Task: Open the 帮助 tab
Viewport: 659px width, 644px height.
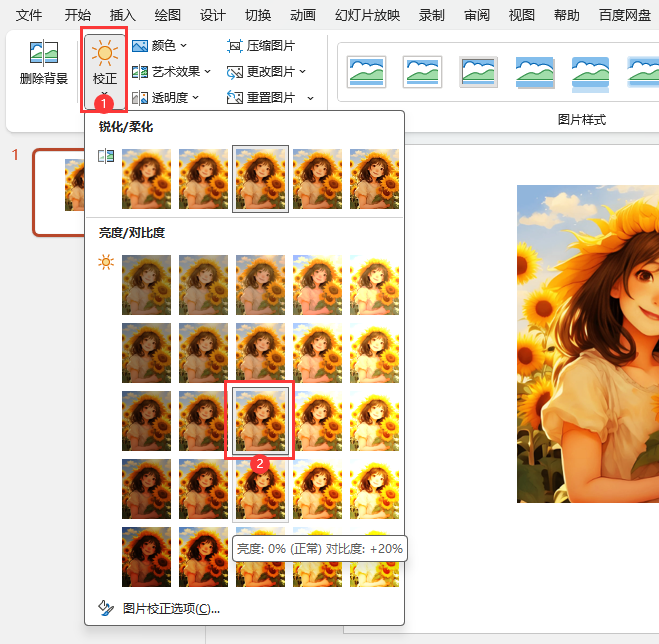Action: click(x=567, y=16)
